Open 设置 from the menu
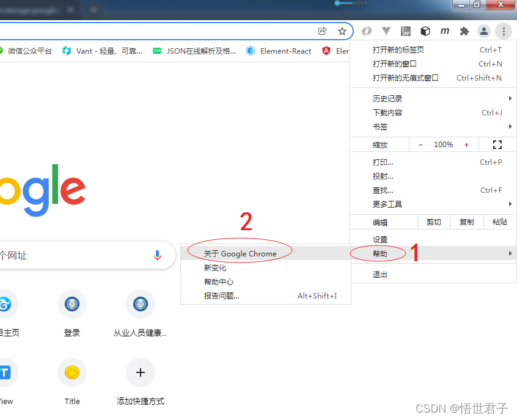Viewport: 517px width, 420px height. (433, 239)
